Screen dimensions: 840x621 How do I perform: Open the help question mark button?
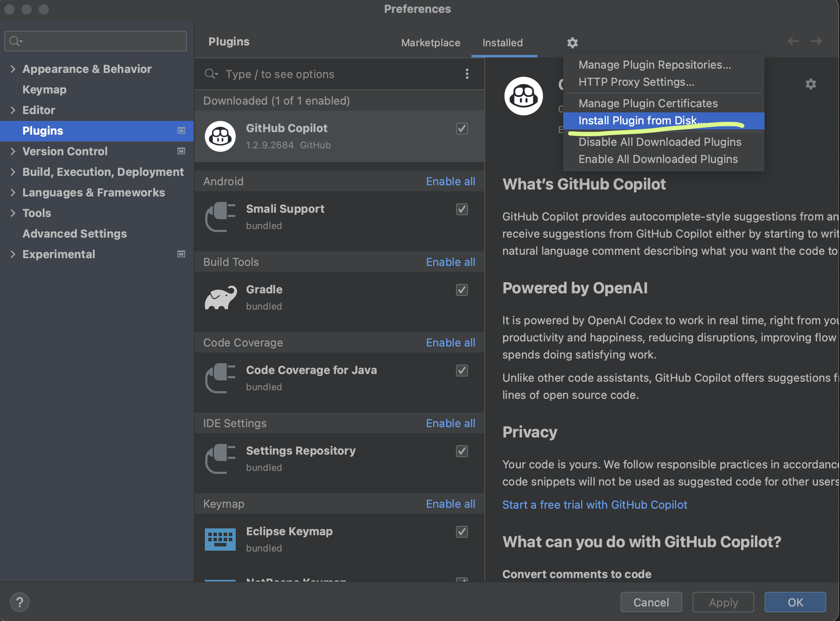pyautogui.click(x=20, y=602)
